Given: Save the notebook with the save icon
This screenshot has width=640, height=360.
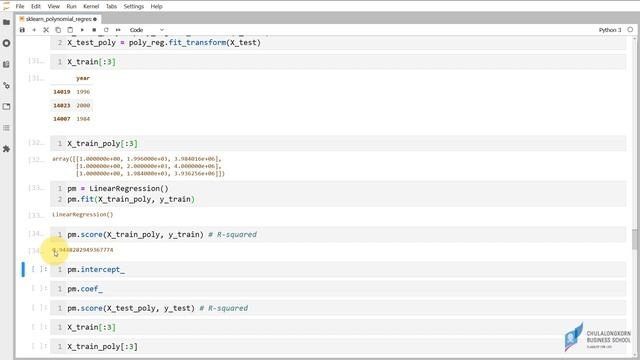Looking at the screenshot, I should [22, 30].
